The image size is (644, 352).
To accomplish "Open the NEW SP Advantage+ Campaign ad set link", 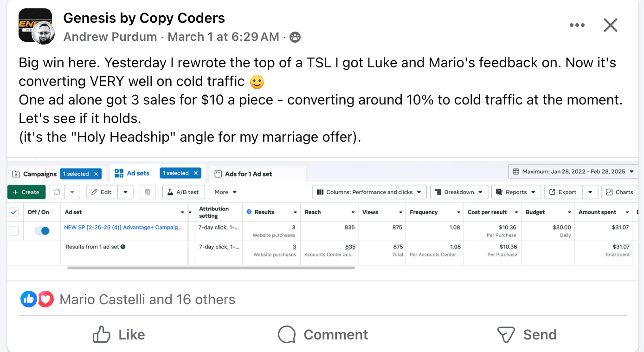I will tap(122, 228).
